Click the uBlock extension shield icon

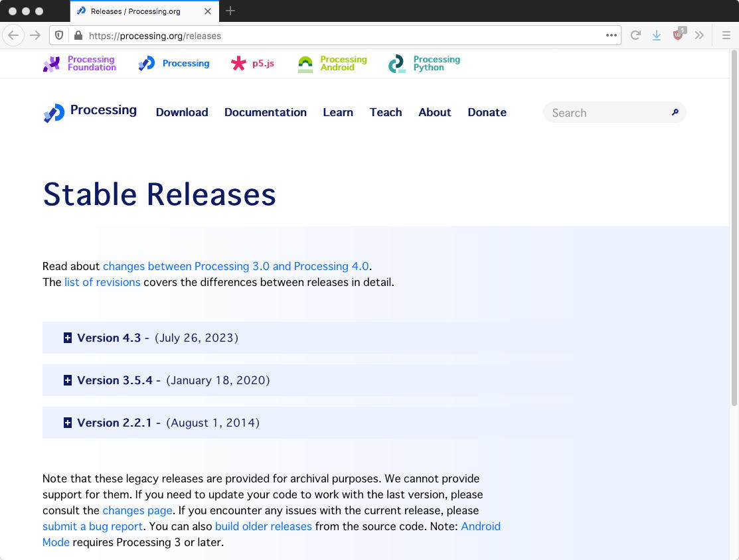(679, 35)
